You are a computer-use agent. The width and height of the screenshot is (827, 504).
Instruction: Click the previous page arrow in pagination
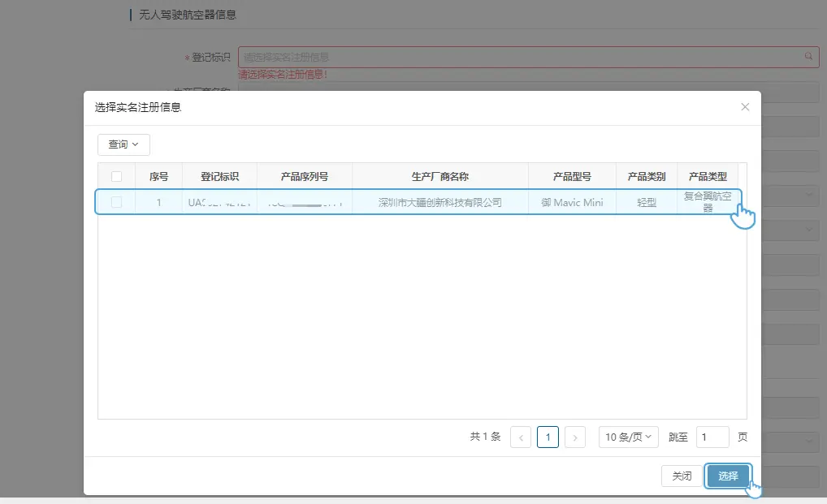coord(520,437)
